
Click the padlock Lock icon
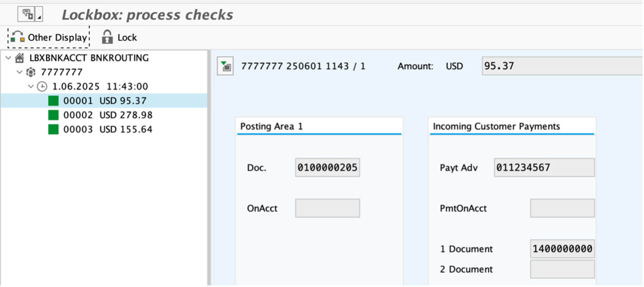pos(107,37)
